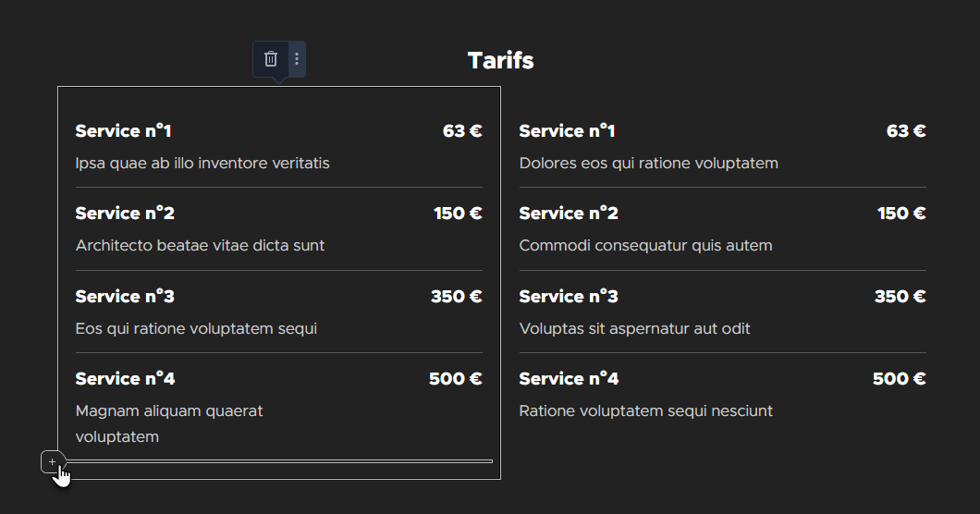Select the Tarifs heading
The image size is (980, 514).
click(500, 61)
